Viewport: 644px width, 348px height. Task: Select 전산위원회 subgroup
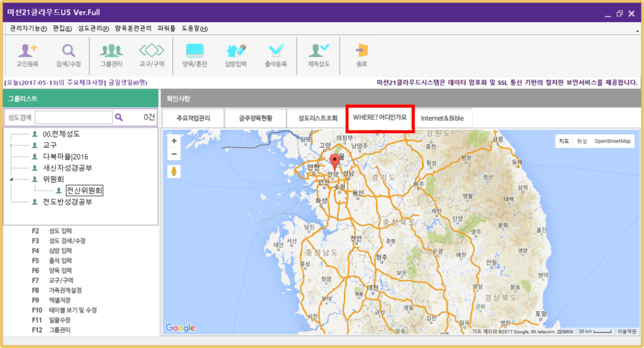coord(84,190)
